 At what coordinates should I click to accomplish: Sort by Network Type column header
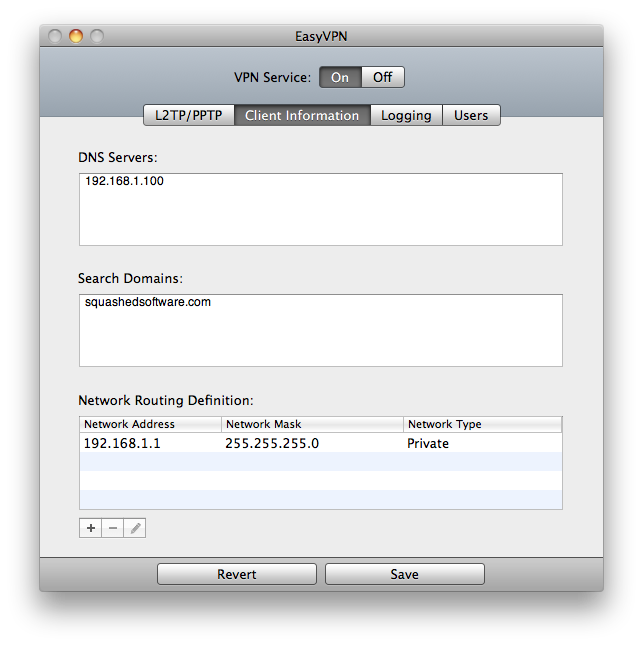click(x=482, y=424)
